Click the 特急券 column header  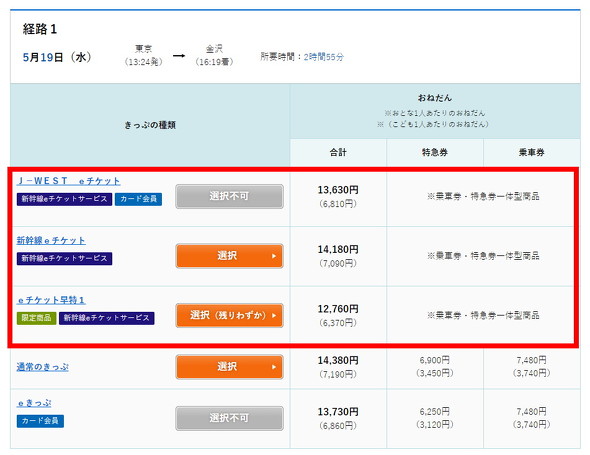(x=435, y=152)
